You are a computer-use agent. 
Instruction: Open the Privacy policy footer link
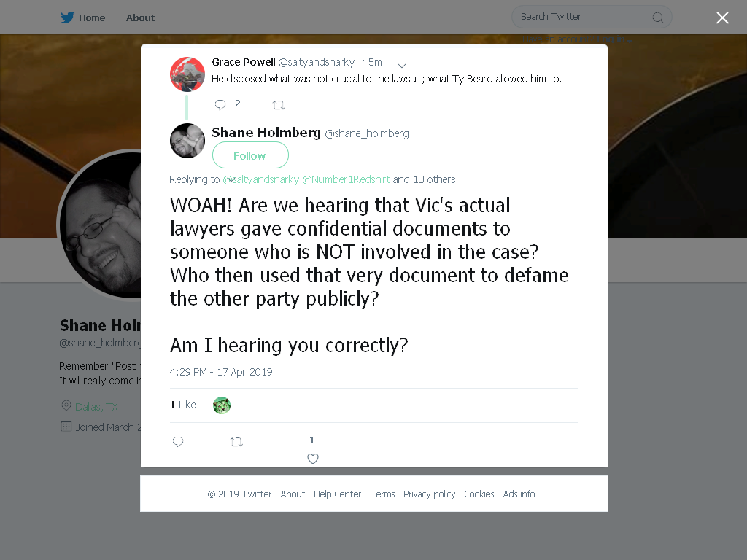(429, 494)
